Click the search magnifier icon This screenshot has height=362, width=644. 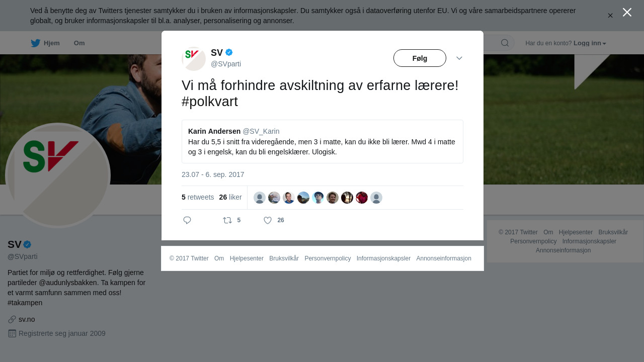[505, 43]
